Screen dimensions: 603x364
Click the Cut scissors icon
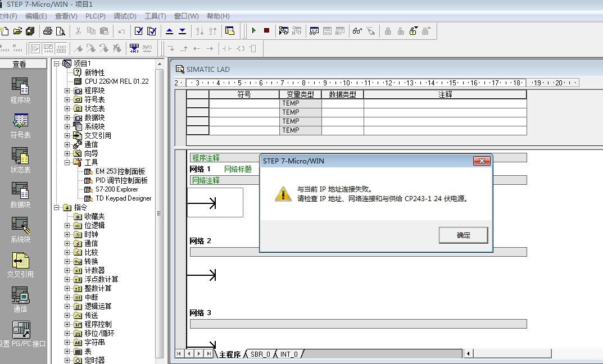tap(79, 31)
